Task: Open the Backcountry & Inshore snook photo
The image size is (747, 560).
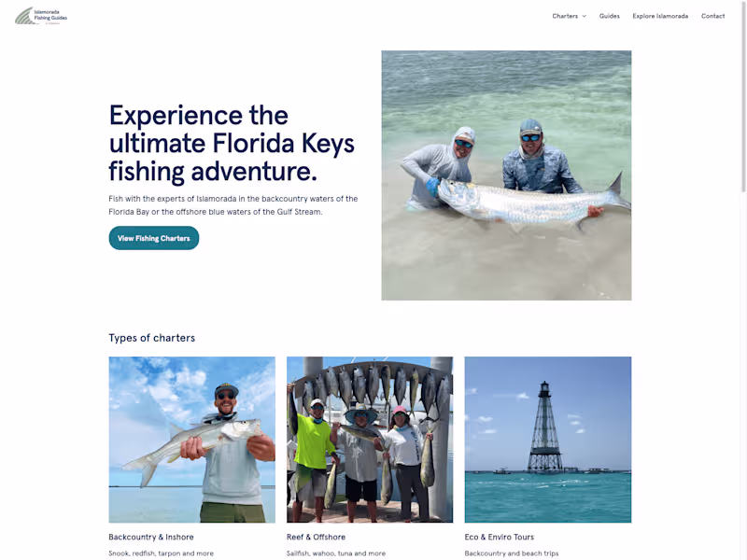Action: [192, 440]
